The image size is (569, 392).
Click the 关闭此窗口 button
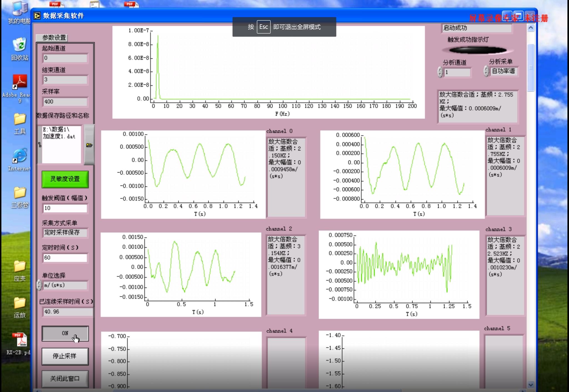coord(65,379)
